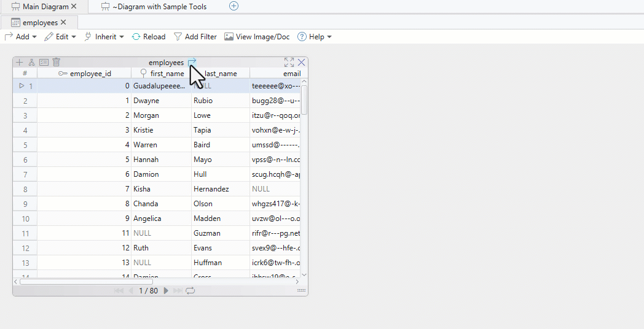Viewport: 644px width, 329px height.
Task: Click the first_name column header
Action: (x=162, y=74)
